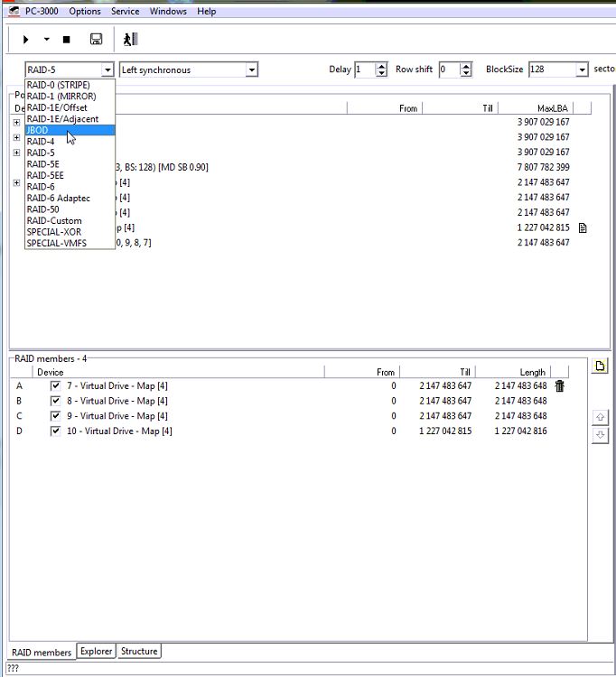
Task: Toggle the RAID-5 type combo box arrow
Action: (107, 70)
